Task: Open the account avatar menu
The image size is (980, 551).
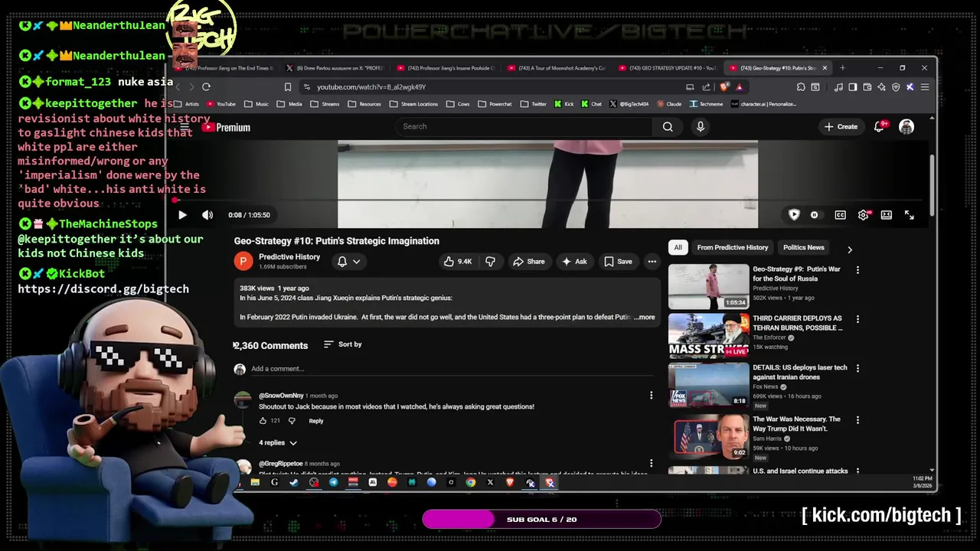Action: coord(906,127)
